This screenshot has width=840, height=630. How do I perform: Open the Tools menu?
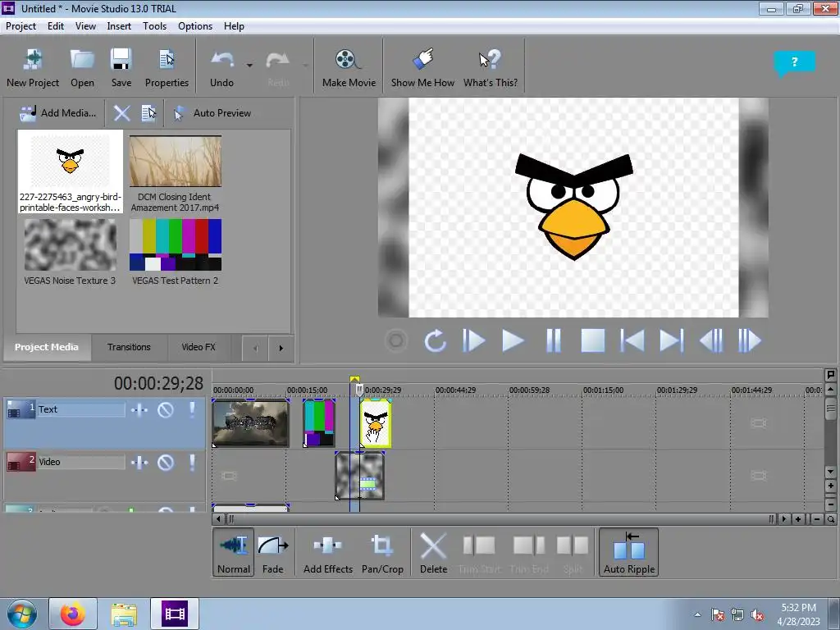tap(154, 26)
